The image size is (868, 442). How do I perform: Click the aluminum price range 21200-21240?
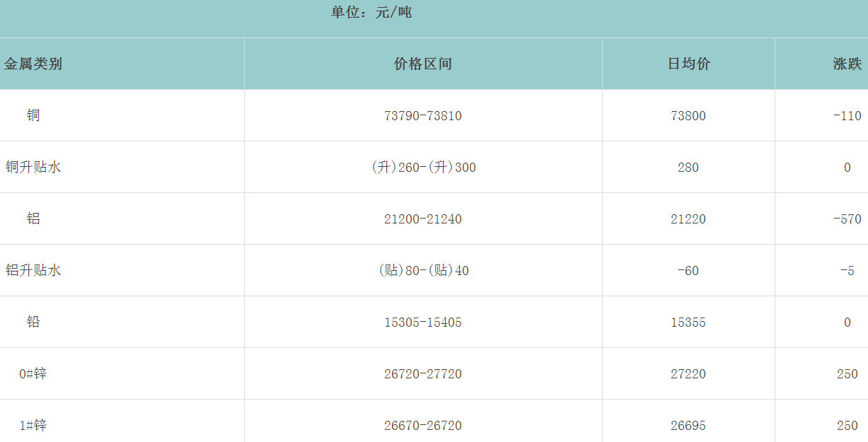point(423,219)
